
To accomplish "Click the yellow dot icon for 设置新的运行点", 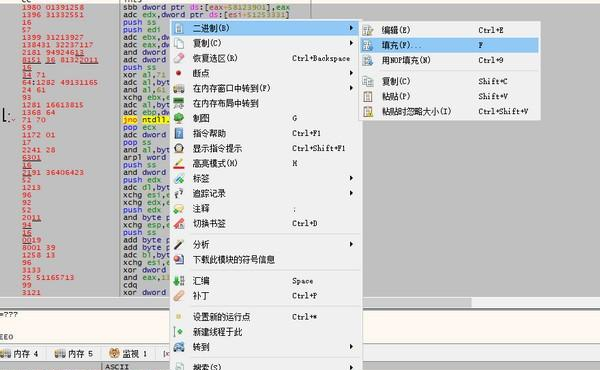I will coord(178,317).
